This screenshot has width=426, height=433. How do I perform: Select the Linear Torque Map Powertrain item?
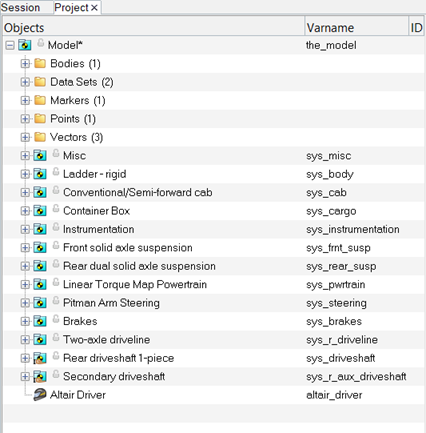(x=135, y=284)
